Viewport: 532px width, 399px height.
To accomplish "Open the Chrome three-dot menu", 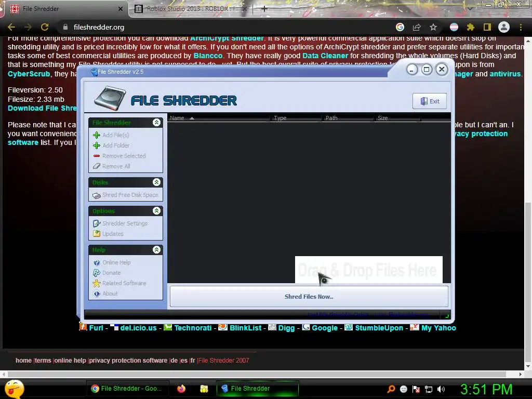I will coord(521,27).
